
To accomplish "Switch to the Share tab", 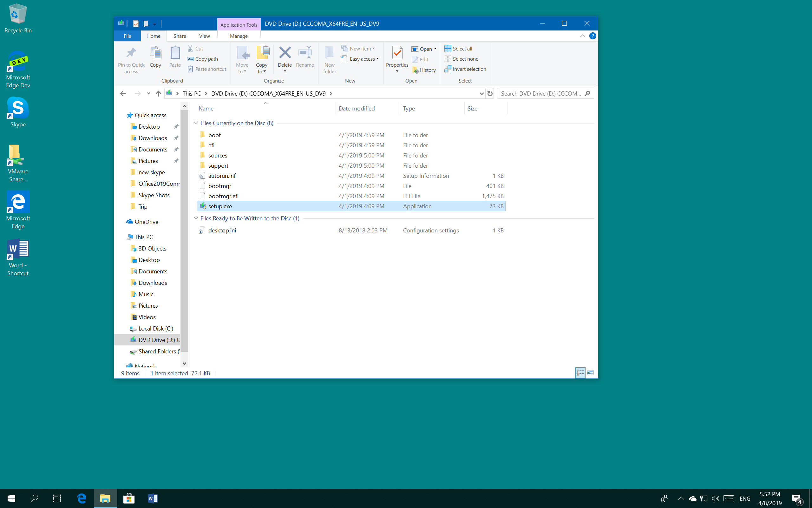I will (180, 36).
